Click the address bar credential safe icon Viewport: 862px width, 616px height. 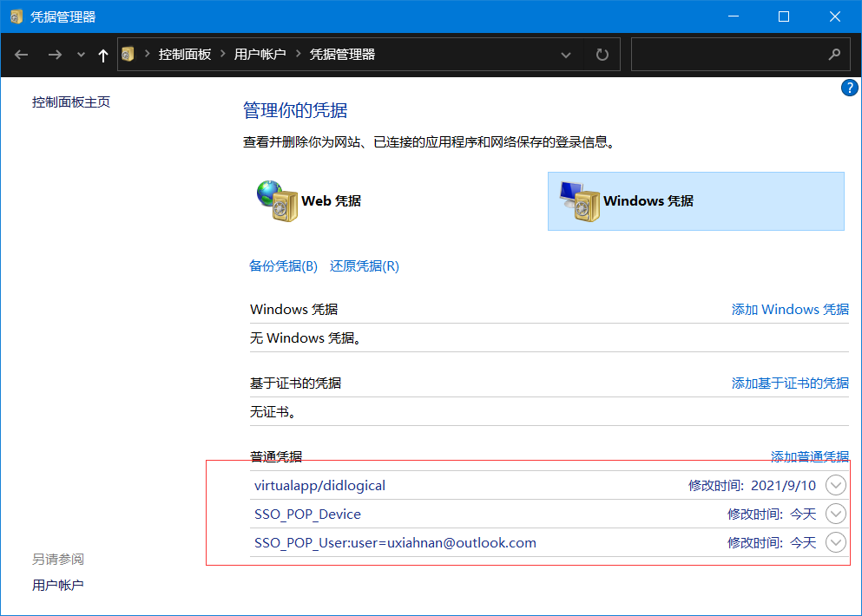click(128, 54)
